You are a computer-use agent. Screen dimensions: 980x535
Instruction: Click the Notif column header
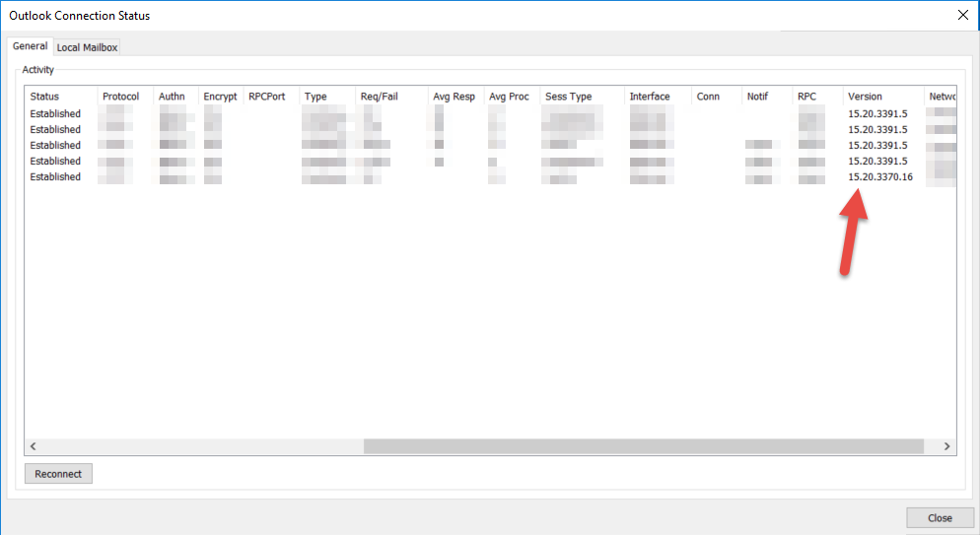click(x=766, y=97)
